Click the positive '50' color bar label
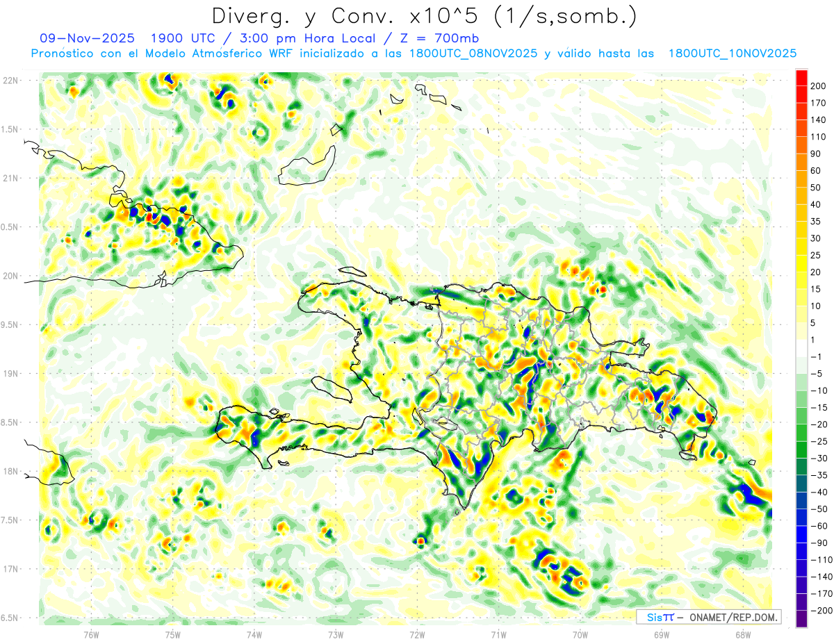This screenshot has height=644, width=834. pyautogui.click(x=816, y=188)
